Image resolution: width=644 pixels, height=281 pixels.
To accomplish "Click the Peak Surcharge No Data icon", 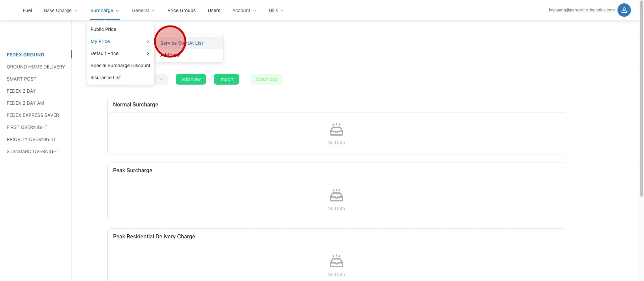I will [x=336, y=195].
